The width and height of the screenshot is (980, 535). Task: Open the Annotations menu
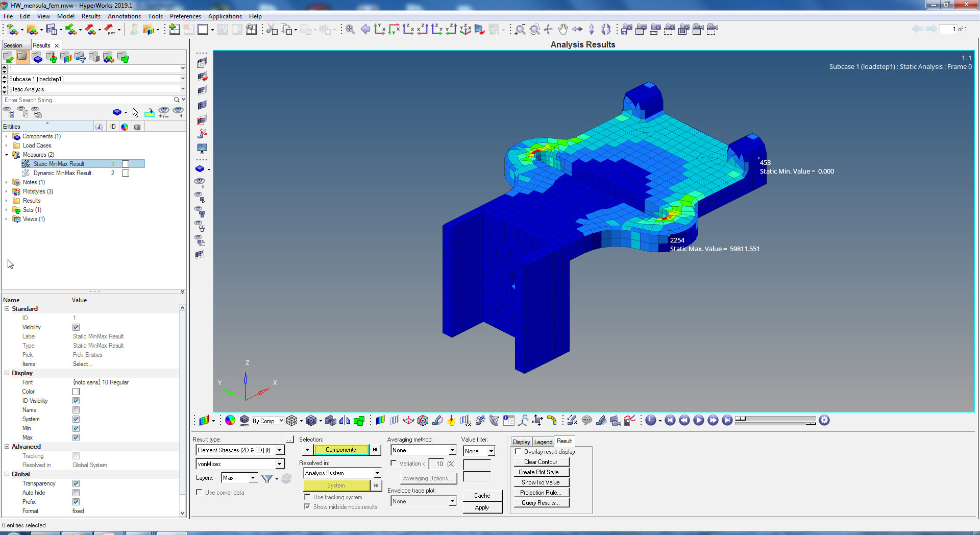(124, 16)
